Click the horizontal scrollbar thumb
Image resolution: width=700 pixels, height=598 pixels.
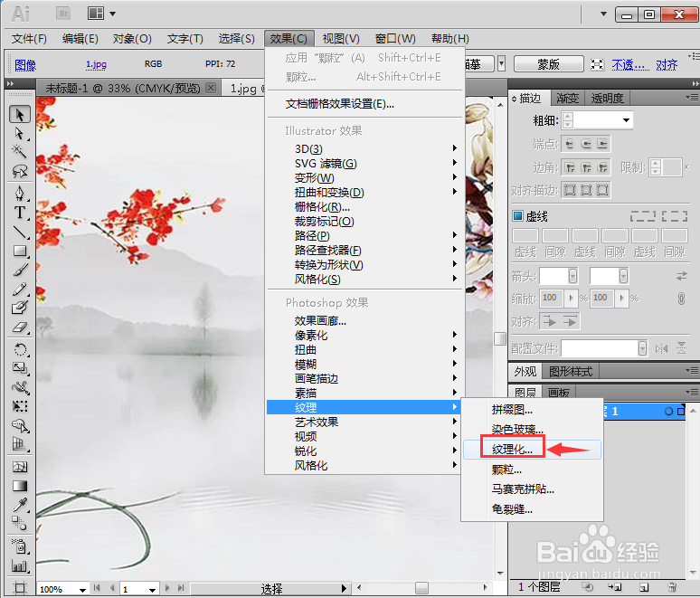coord(421,588)
